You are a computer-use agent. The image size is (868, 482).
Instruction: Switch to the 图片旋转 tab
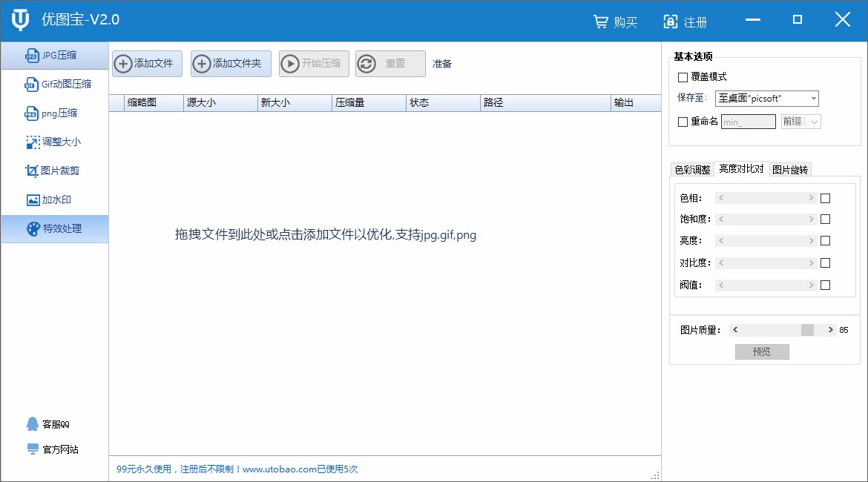click(791, 169)
